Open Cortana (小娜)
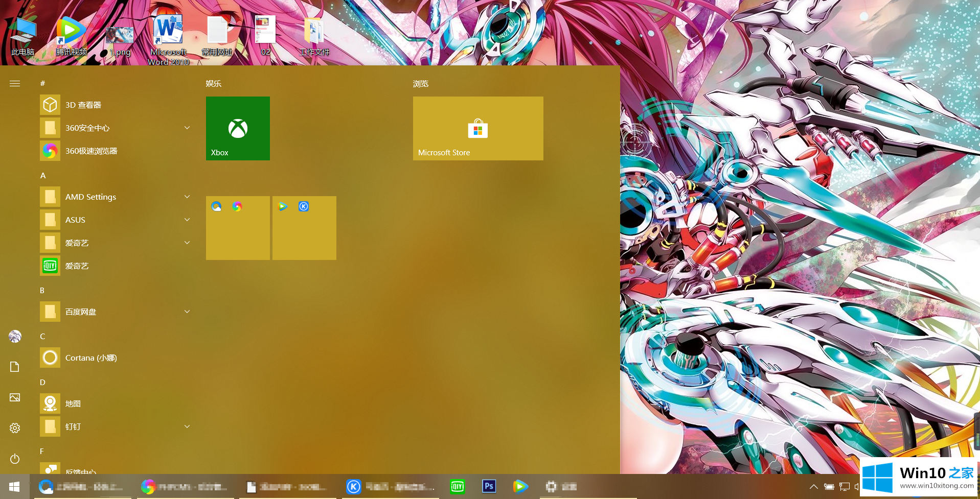This screenshot has height=499, width=980. [115, 358]
